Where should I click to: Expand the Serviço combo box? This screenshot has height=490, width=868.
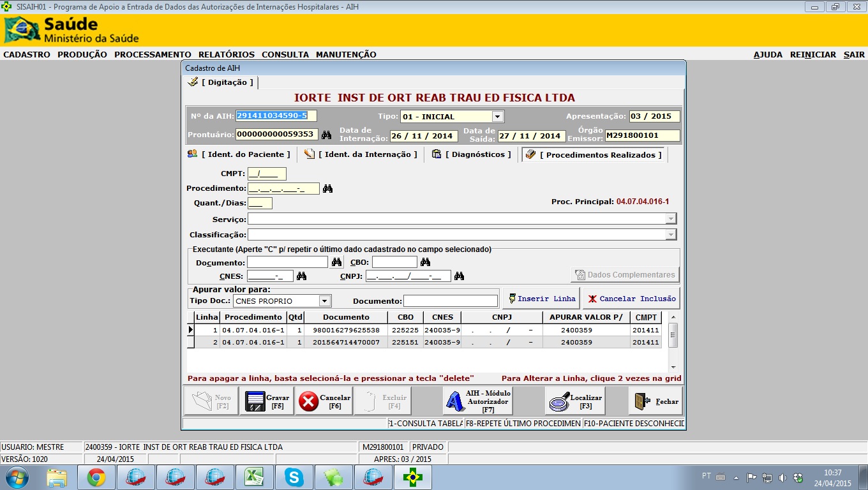[670, 219]
